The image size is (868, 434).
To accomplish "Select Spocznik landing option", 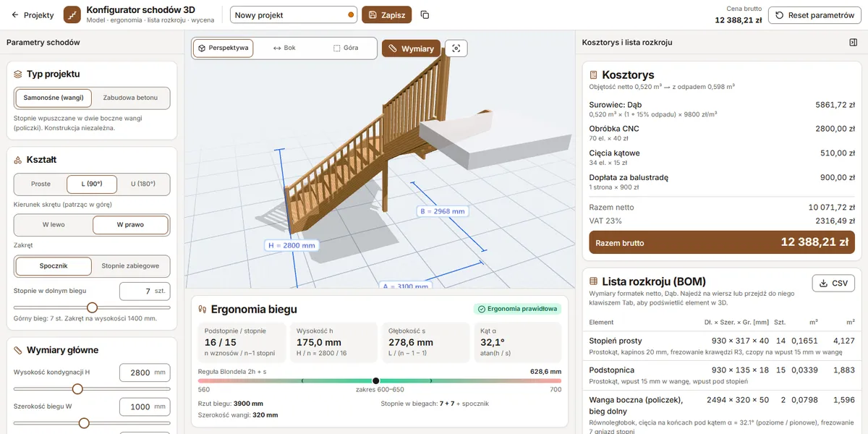I will pyautogui.click(x=54, y=266).
